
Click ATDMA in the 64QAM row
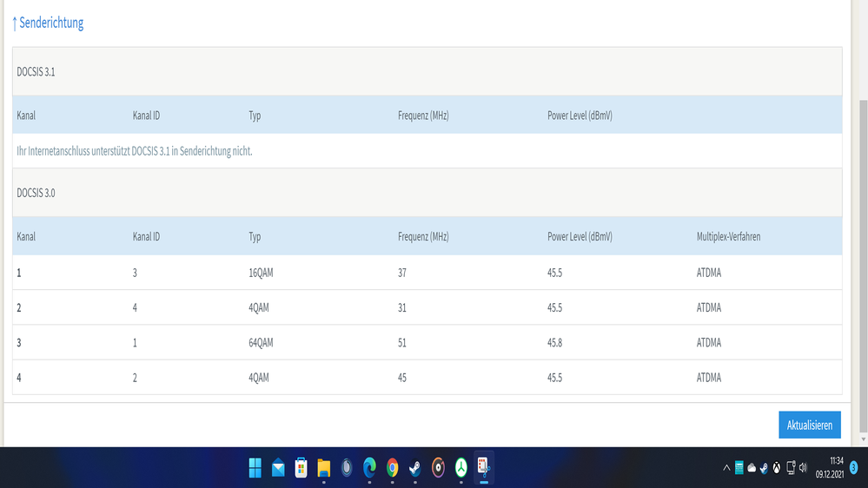[x=709, y=343]
